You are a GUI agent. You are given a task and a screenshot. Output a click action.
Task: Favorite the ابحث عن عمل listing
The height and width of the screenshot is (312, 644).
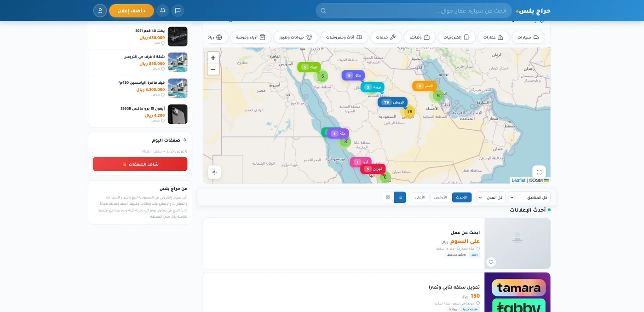tap(491, 262)
